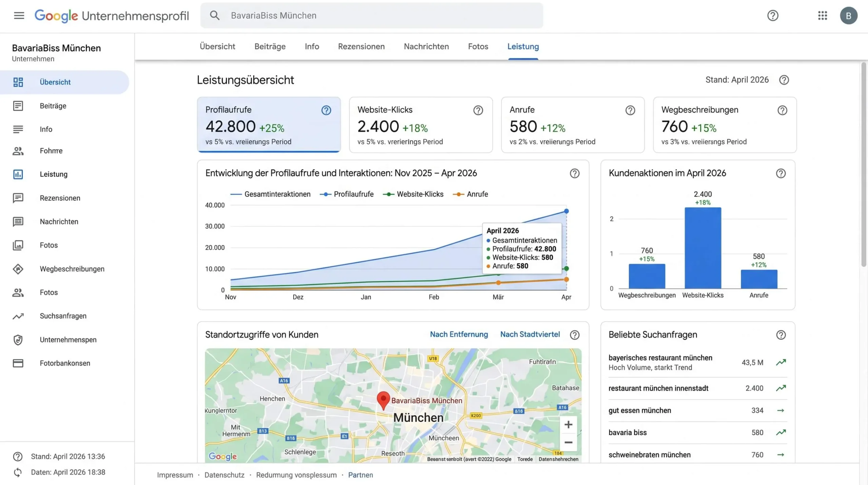Switch to the Beiträge tab
The width and height of the screenshot is (868, 485).
(x=270, y=46)
